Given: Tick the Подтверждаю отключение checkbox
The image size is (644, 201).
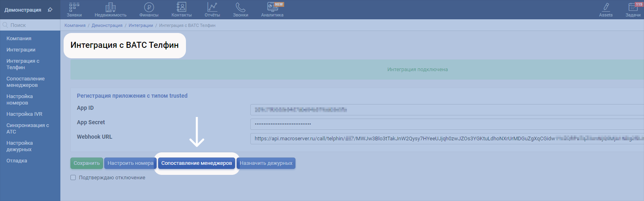Looking at the screenshot, I should pos(73,178).
